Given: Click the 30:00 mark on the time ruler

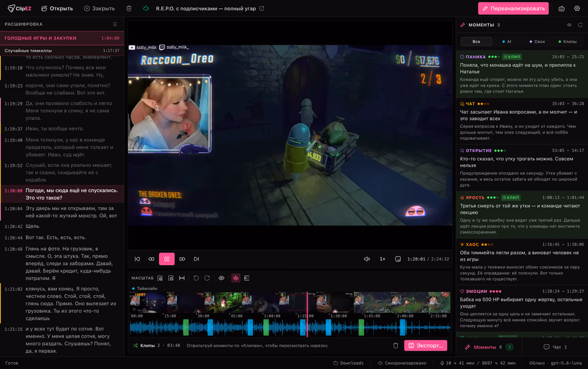Looking at the screenshot, I should [x=203, y=316].
